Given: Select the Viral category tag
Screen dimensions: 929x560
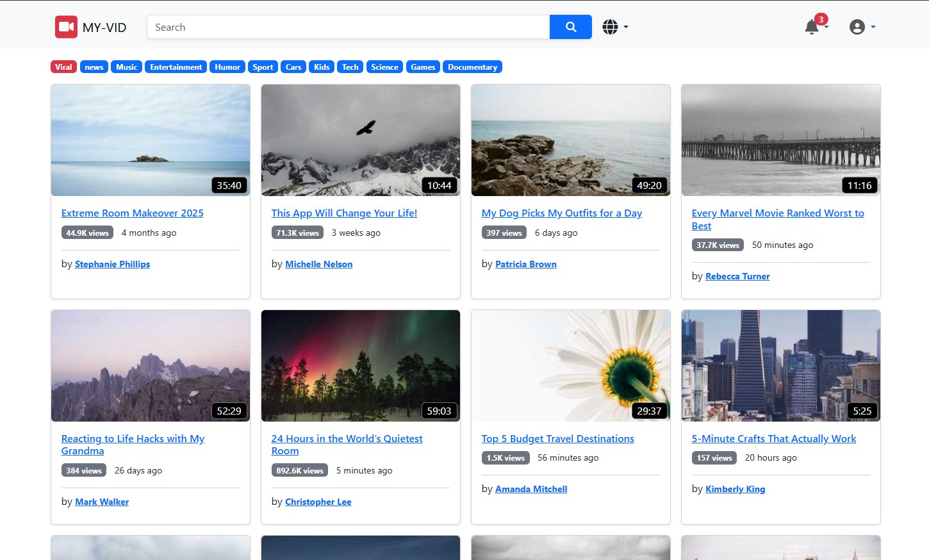Looking at the screenshot, I should (x=63, y=67).
